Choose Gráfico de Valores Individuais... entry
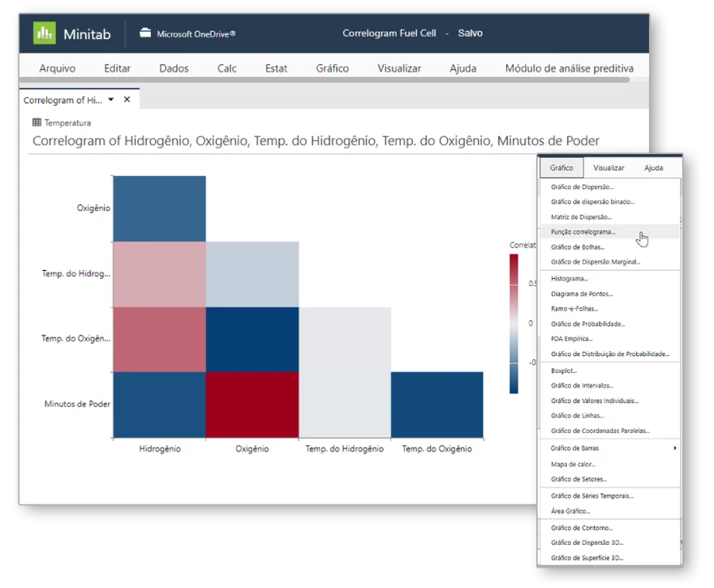Image resolution: width=714 pixels, height=588 pixels. point(609,401)
